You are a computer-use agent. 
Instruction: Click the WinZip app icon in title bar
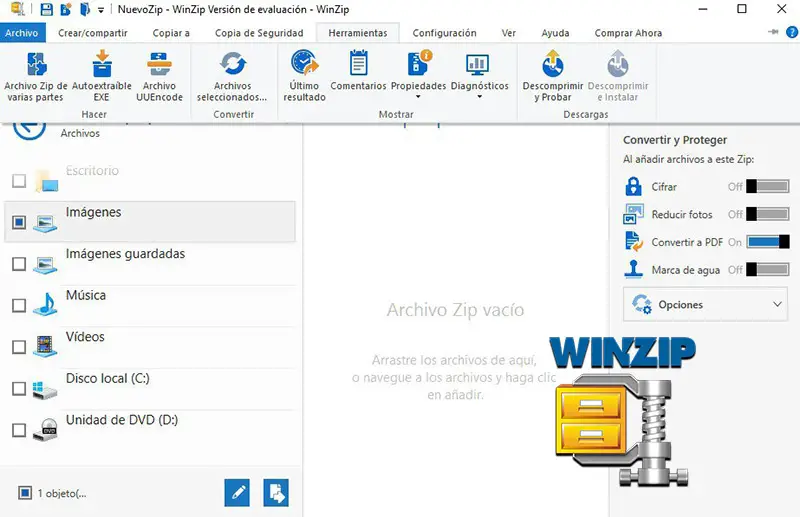[18, 9]
